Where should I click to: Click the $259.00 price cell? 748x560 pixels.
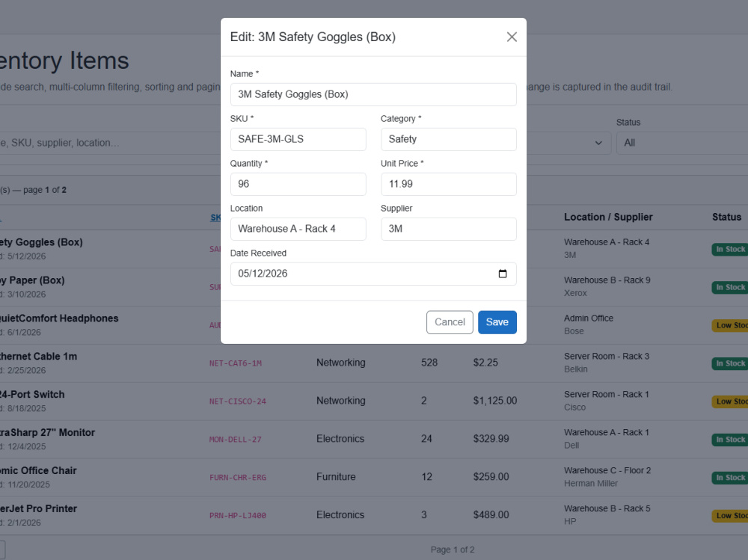(x=491, y=477)
